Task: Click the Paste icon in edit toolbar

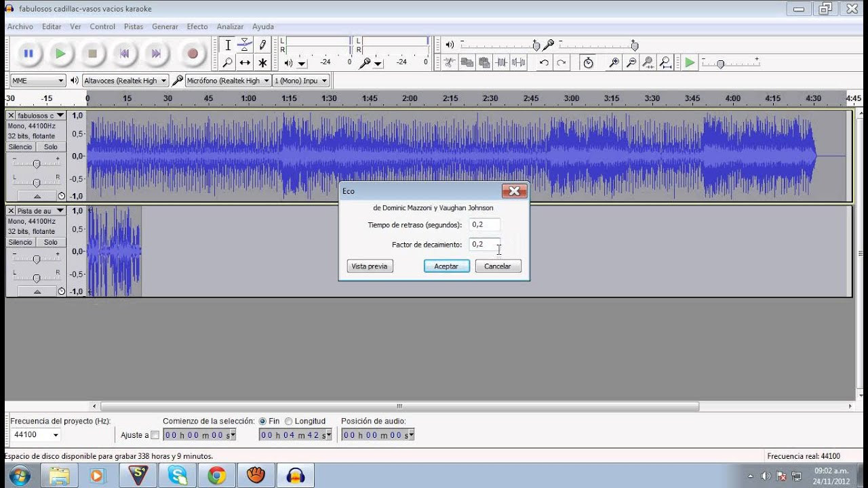Action: pos(484,62)
